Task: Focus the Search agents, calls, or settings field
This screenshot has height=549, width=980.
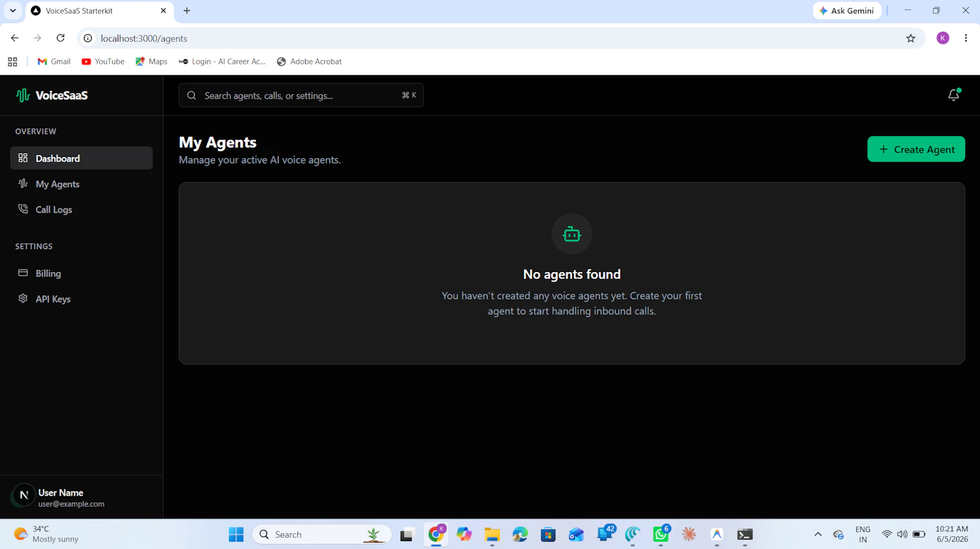Action: coord(301,96)
